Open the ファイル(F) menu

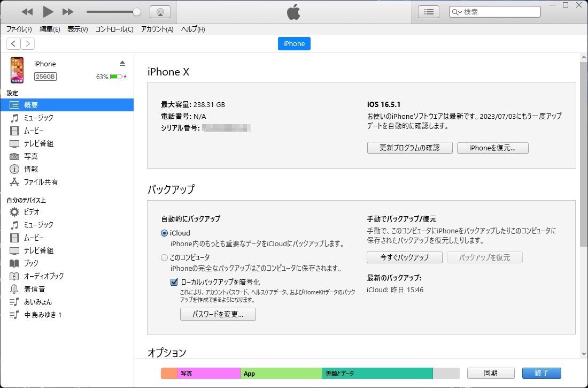tap(19, 29)
